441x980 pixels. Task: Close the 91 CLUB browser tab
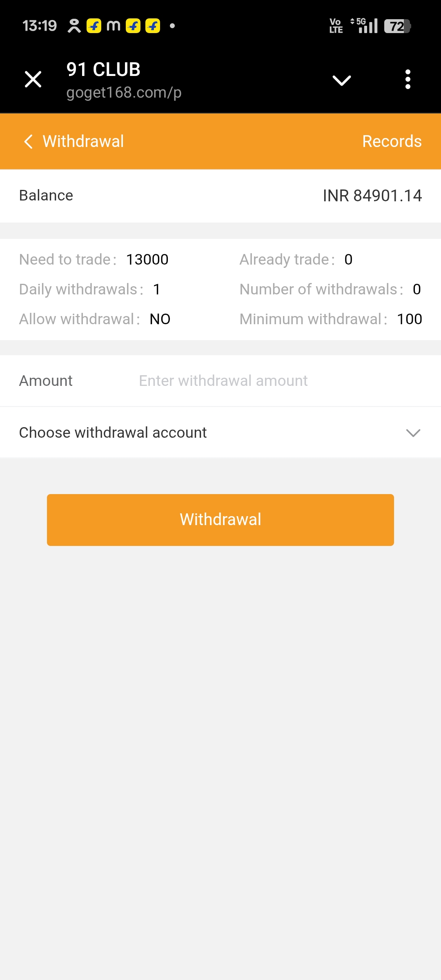click(x=33, y=79)
